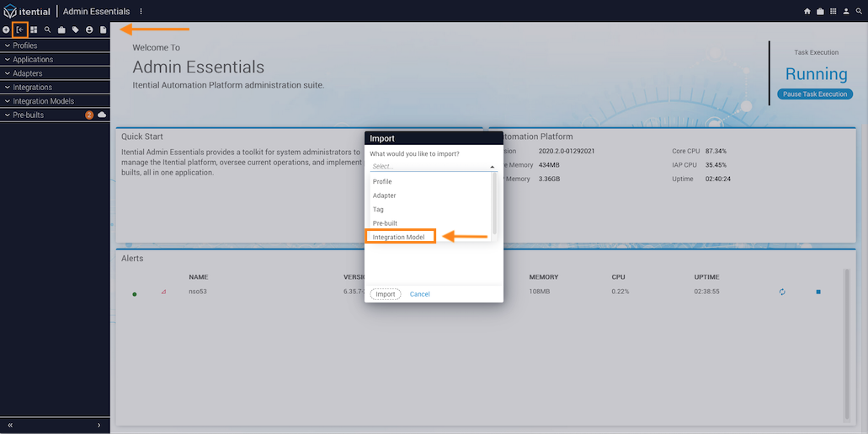Image resolution: width=868 pixels, height=434 pixels.
Task: Click the Alerts heading
Action: (132, 259)
